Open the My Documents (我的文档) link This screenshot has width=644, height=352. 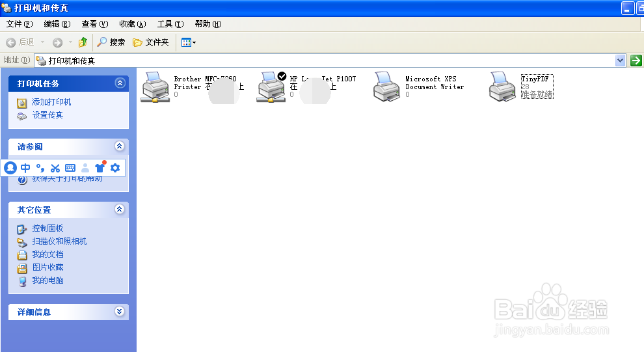(x=47, y=254)
